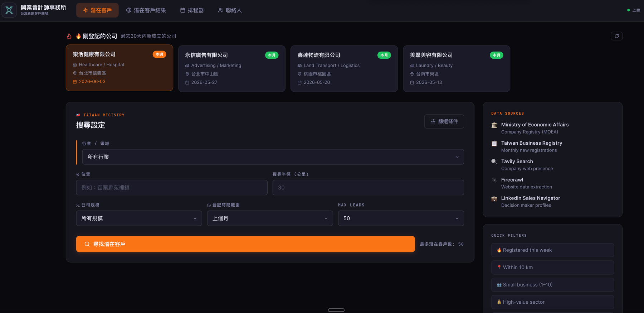
Task: Apply Small business (1–10) quick filter
Action: (x=553, y=285)
